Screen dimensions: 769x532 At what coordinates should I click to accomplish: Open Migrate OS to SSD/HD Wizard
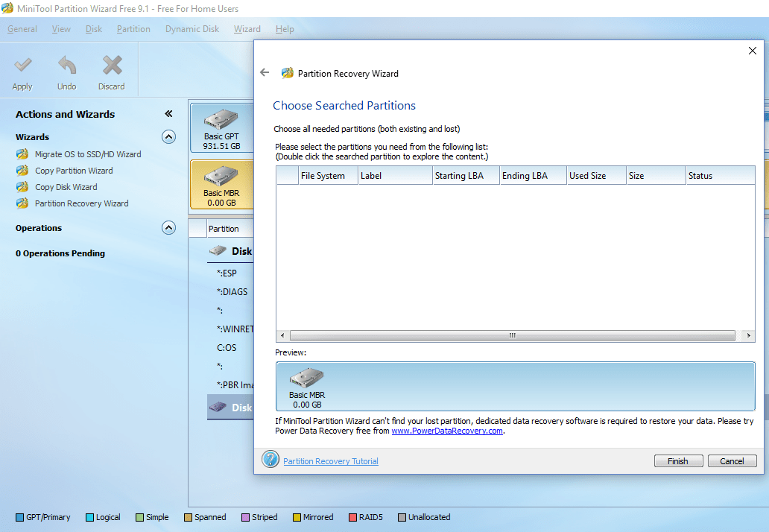pyautogui.click(x=88, y=154)
